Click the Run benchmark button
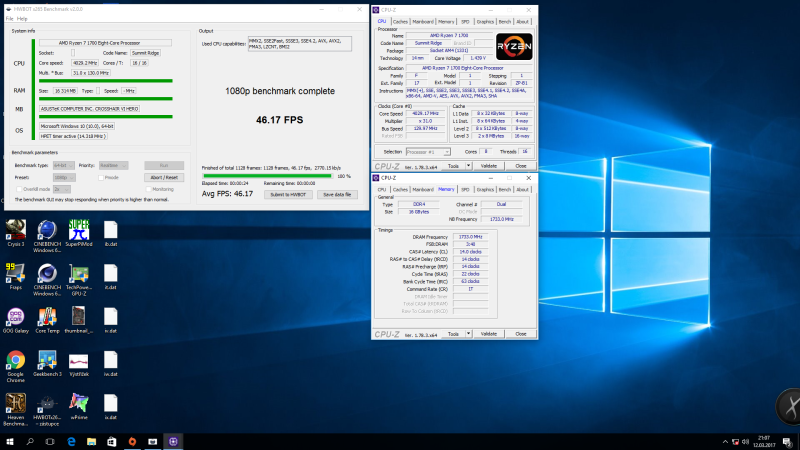 (x=164, y=165)
